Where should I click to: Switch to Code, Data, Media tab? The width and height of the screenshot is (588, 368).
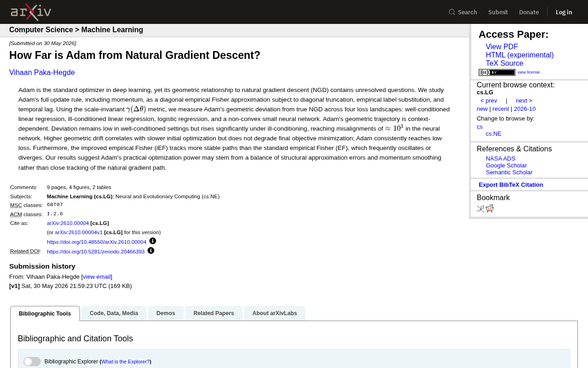pyautogui.click(x=114, y=313)
